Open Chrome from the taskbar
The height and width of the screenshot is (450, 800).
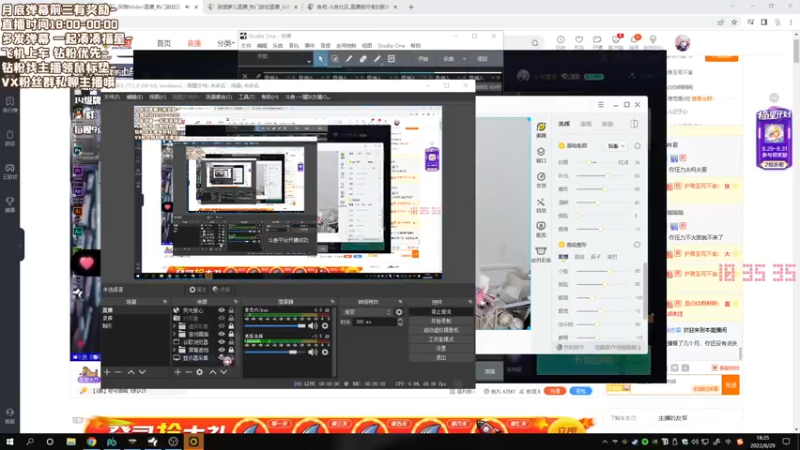[x=91, y=441]
